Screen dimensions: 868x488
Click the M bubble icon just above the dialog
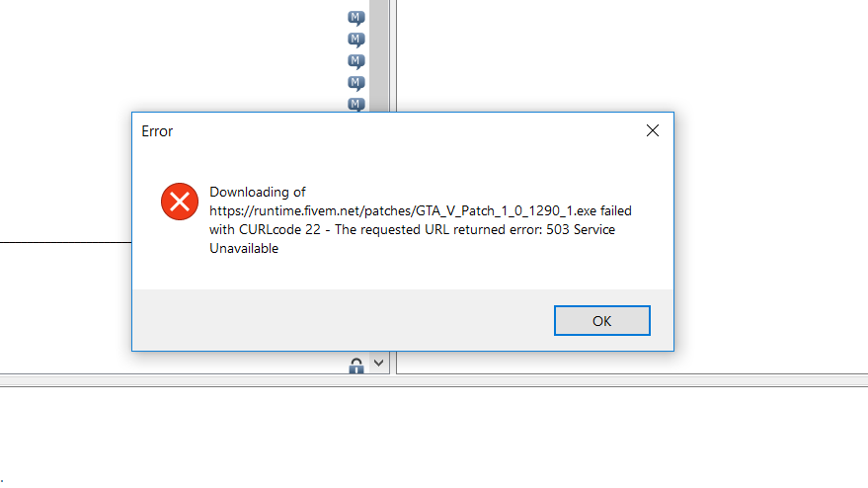click(356, 104)
